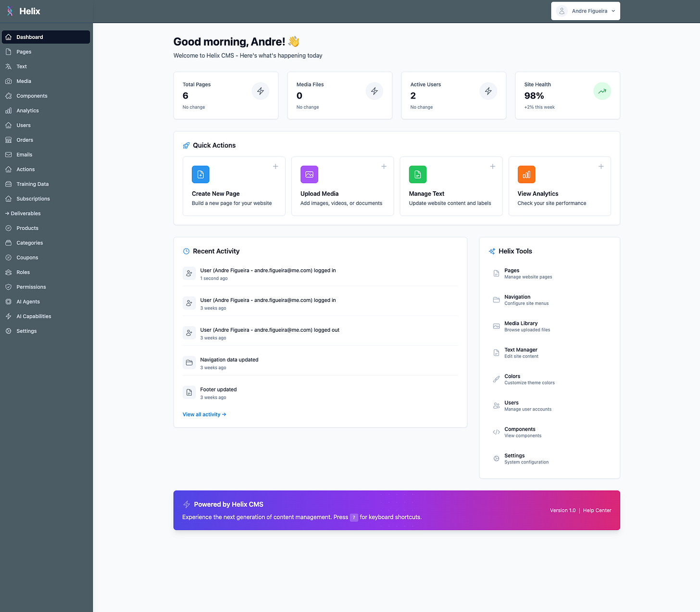Click the Training Data stack icon
The width and height of the screenshot is (700, 612).
(x=8, y=184)
